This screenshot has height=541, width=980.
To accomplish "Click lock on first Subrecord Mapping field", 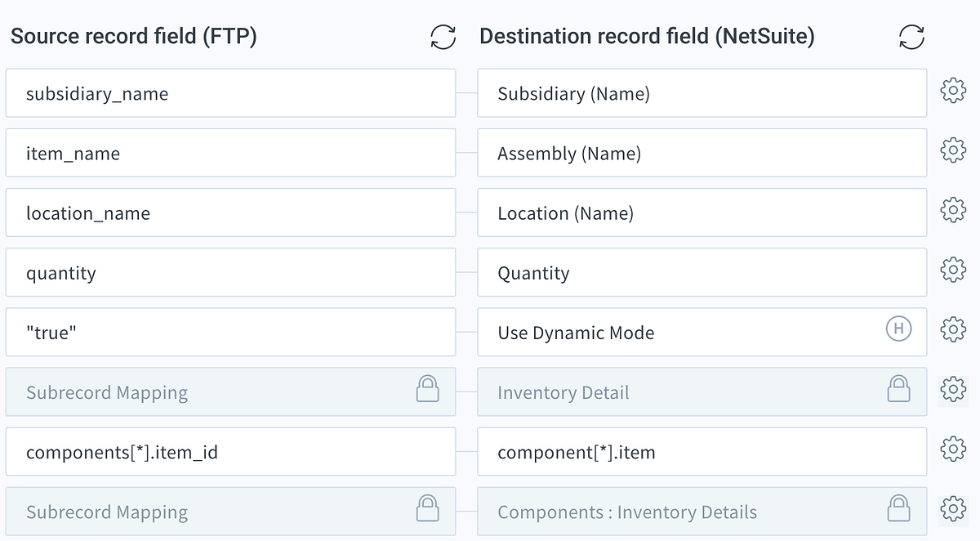I will pyautogui.click(x=427, y=389).
